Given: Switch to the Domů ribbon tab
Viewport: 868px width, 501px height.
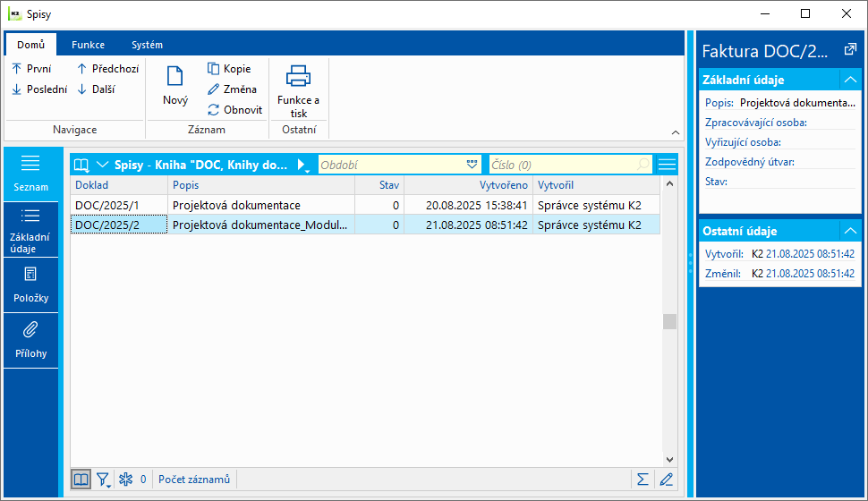Looking at the screenshot, I should (30, 45).
